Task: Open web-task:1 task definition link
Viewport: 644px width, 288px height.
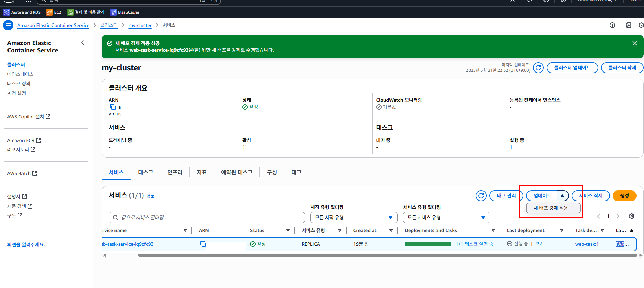Action: click(x=587, y=244)
